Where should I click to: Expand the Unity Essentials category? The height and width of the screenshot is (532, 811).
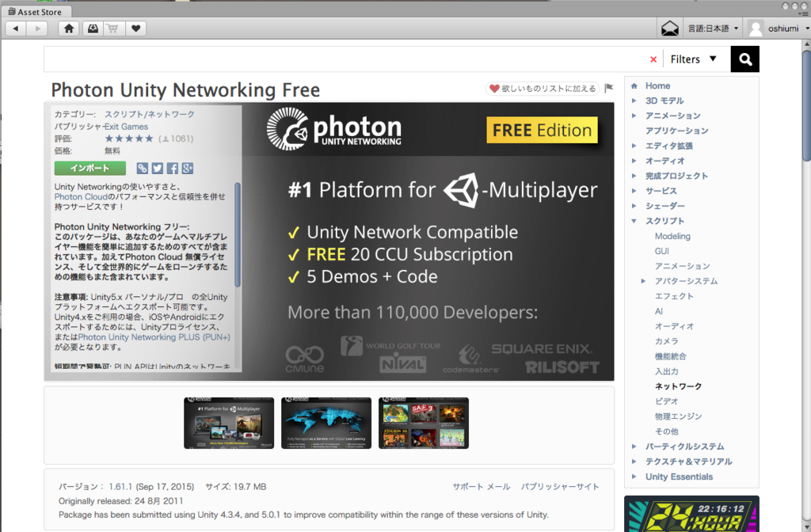pyautogui.click(x=634, y=477)
